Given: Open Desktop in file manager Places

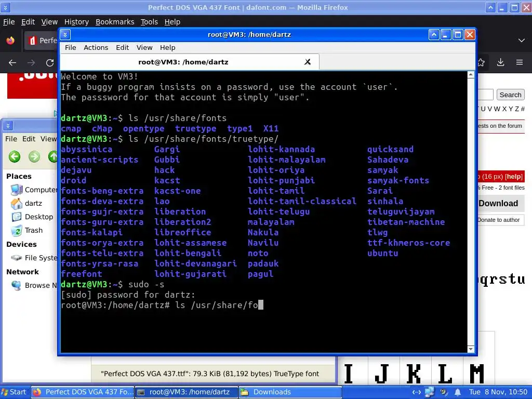Looking at the screenshot, I should (32, 217).
